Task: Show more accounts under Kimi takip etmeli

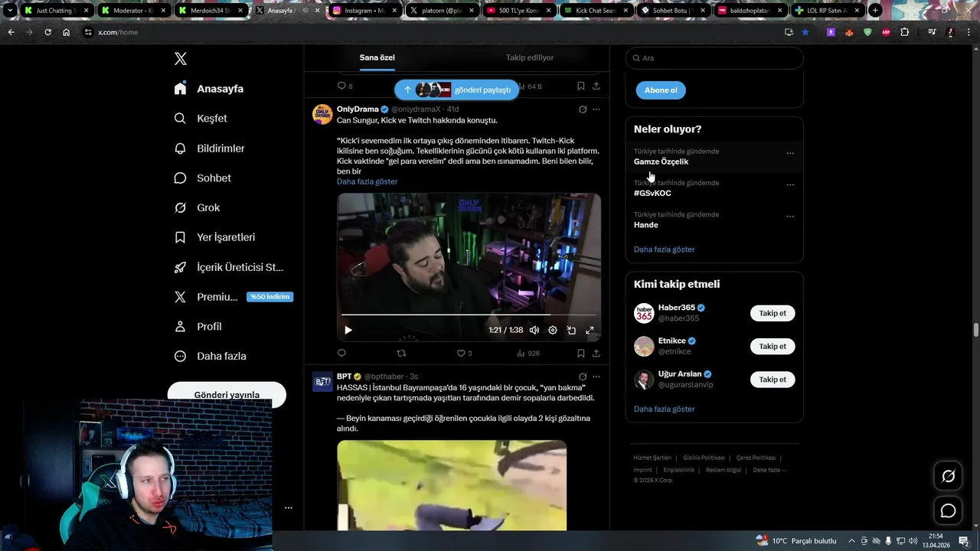Action: point(665,409)
